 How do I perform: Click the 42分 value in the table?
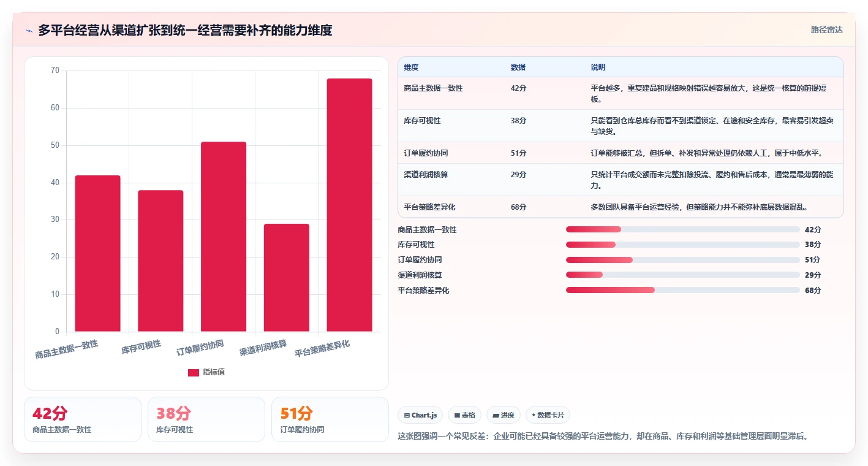coord(518,88)
